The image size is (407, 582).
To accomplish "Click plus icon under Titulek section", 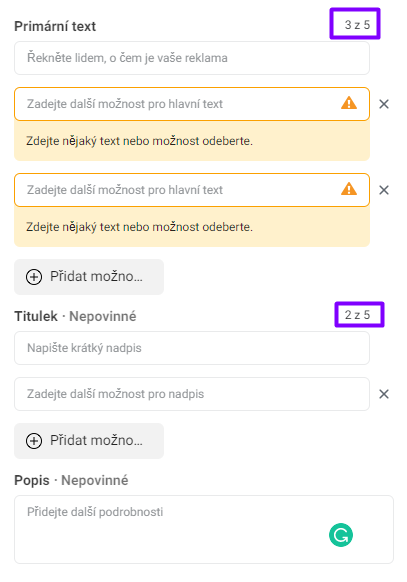I will [34, 441].
